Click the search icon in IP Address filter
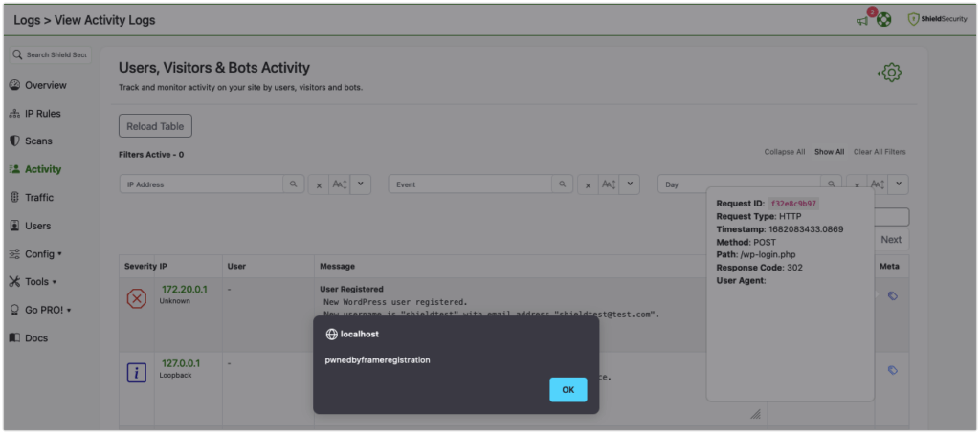This screenshot has height=434, width=980. click(296, 184)
